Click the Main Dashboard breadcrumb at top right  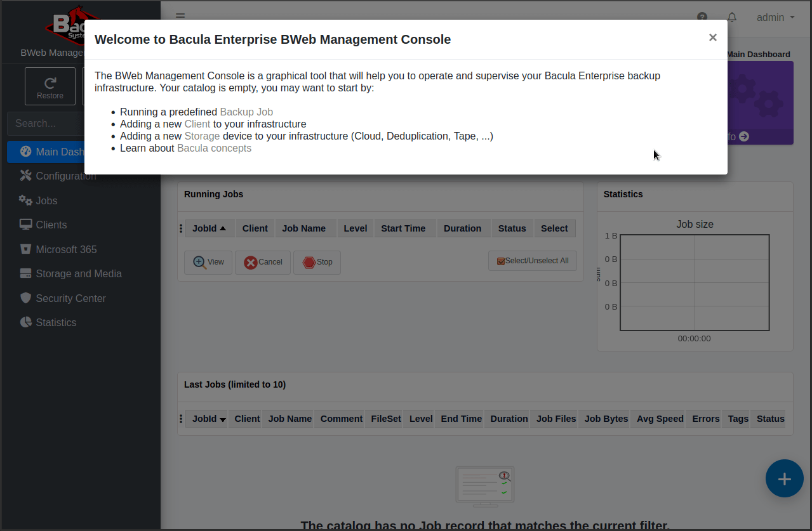(759, 55)
